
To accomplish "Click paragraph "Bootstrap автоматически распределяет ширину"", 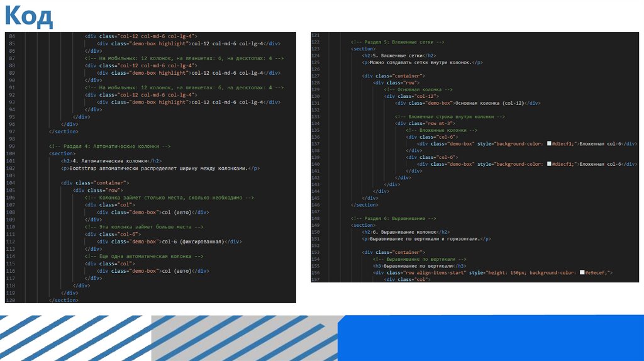I will pyautogui.click(x=158, y=169).
